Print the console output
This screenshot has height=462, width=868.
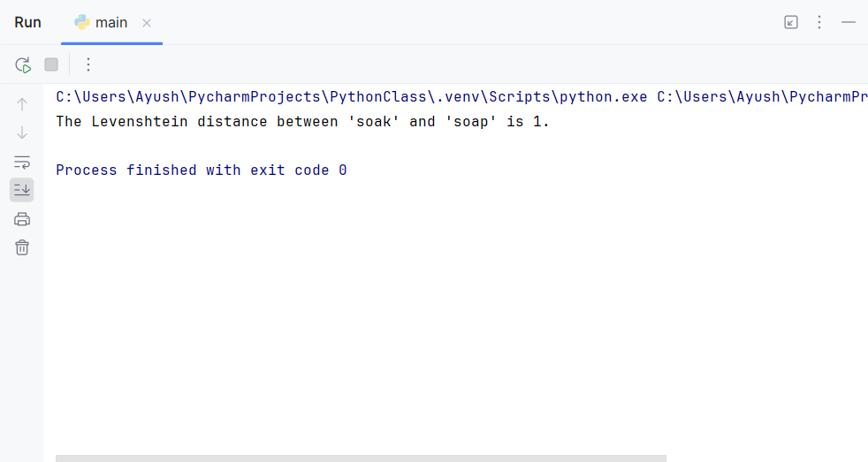22,219
